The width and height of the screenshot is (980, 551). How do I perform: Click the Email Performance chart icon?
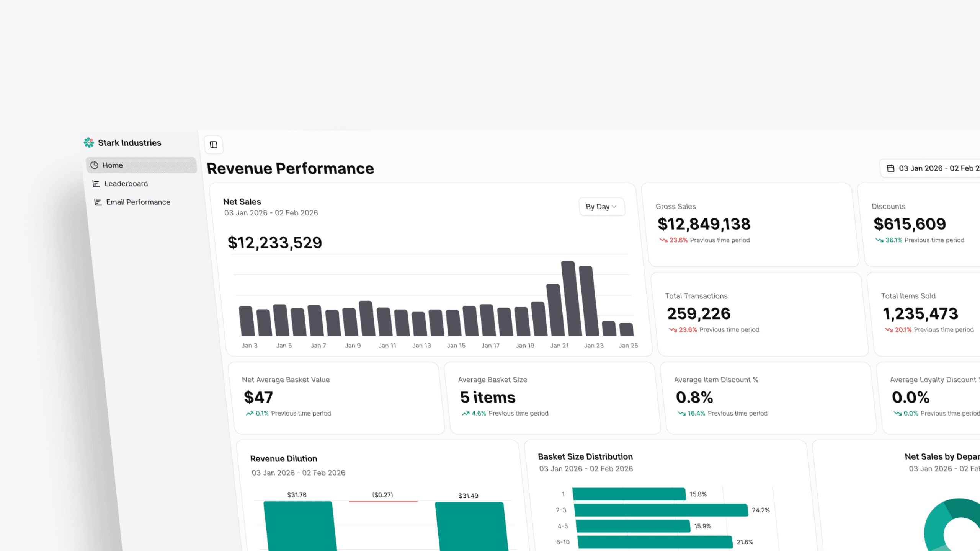(98, 202)
